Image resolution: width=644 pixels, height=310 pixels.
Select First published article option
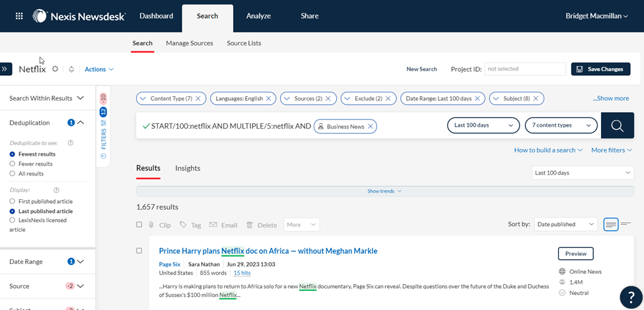click(x=13, y=202)
